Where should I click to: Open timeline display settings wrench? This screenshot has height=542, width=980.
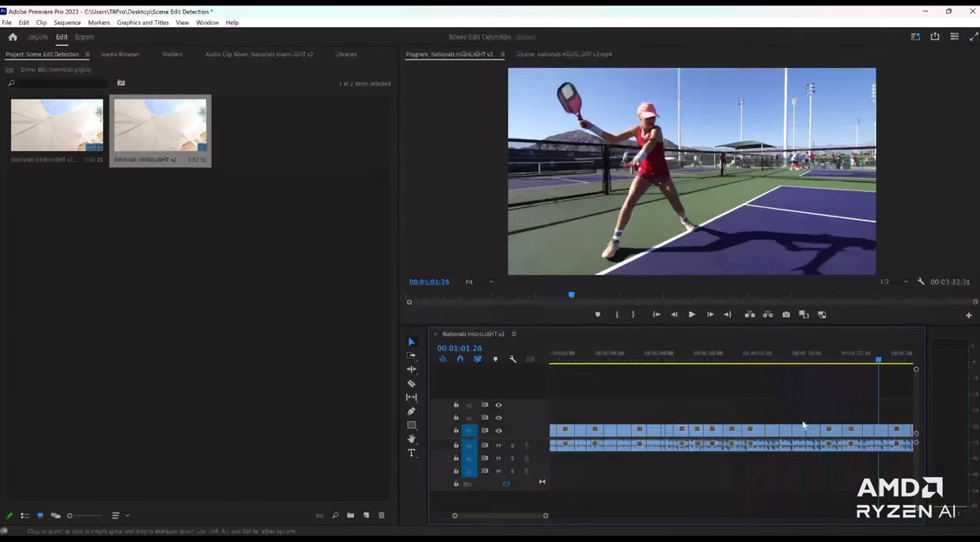(513, 359)
